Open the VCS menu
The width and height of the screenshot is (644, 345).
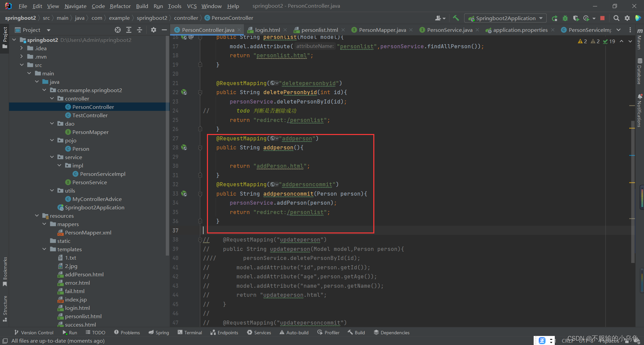(x=192, y=6)
